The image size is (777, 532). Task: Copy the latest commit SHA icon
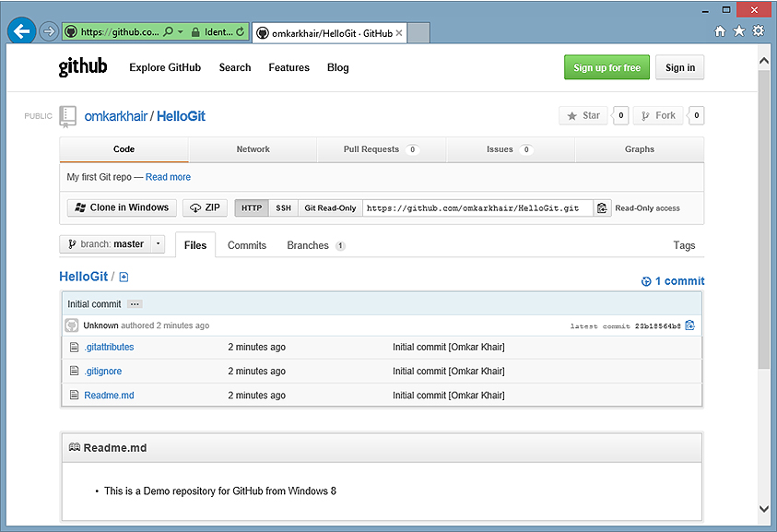pyautogui.click(x=690, y=325)
